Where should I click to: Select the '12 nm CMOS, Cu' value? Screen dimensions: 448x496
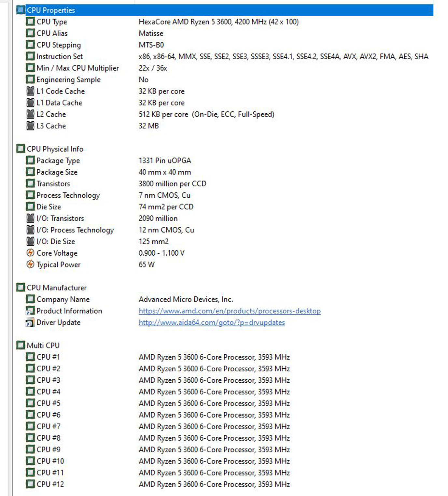[166, 230]
